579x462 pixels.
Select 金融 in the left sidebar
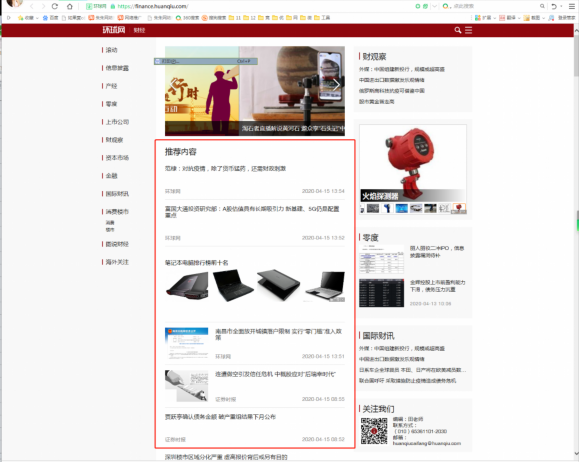coord(111,176)
